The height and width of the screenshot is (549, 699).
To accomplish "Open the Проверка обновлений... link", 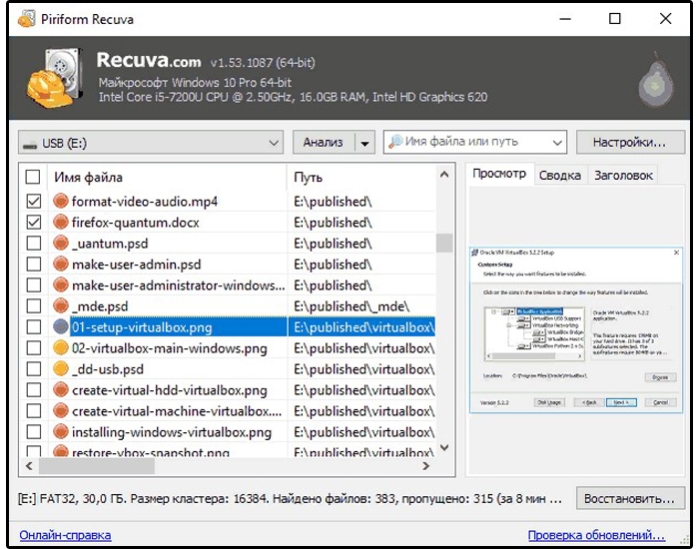I will [596, 535].
